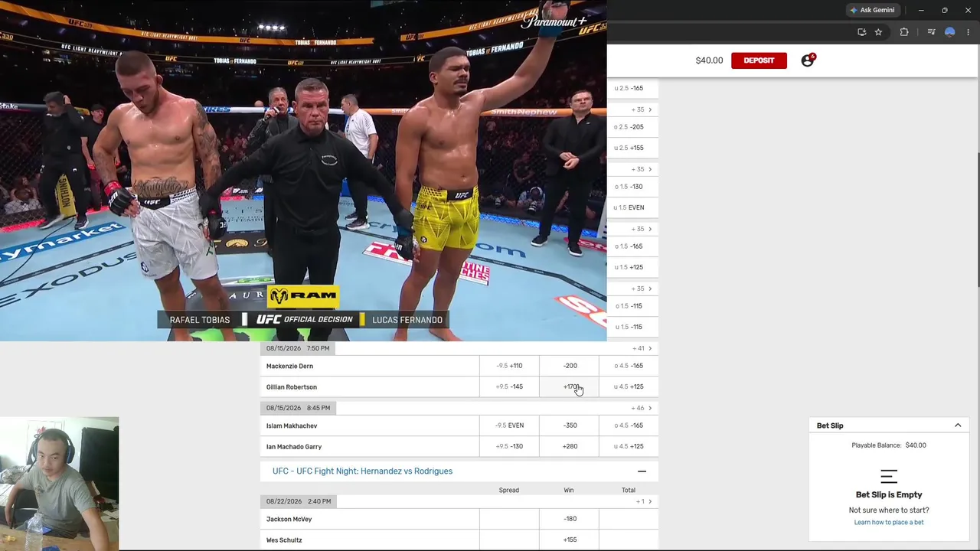Pick Wes Schultz to win at +155

pyautogui.click(x=570, y=540)
